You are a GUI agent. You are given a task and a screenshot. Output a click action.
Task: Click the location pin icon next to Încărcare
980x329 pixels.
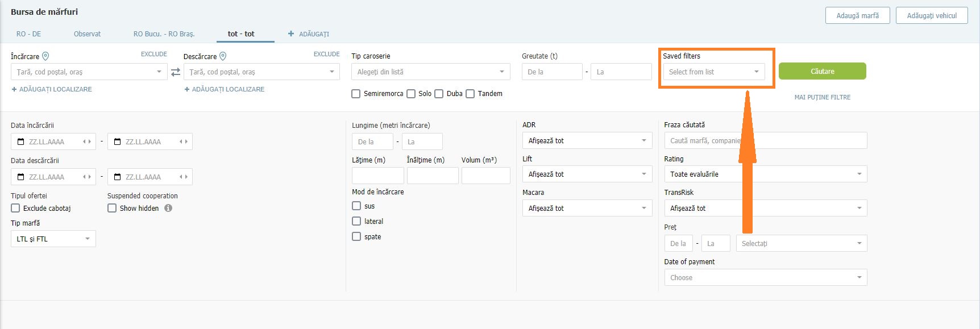45,56
